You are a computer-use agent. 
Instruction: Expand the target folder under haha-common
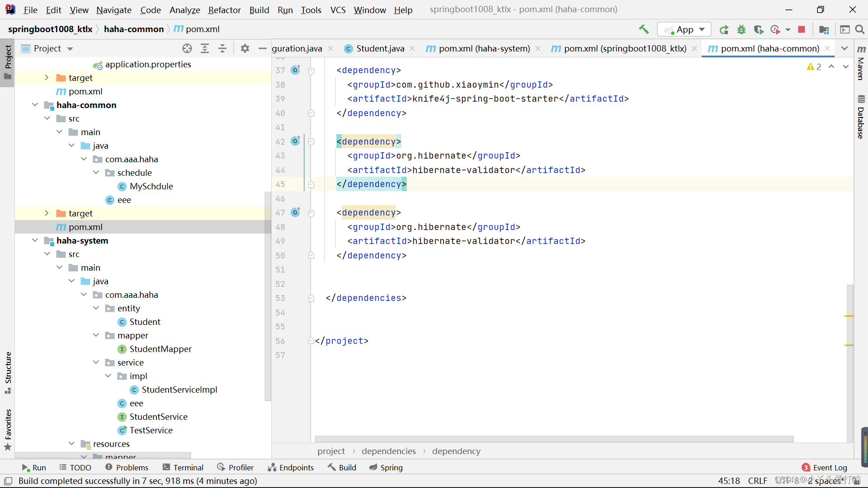[47, 213]
